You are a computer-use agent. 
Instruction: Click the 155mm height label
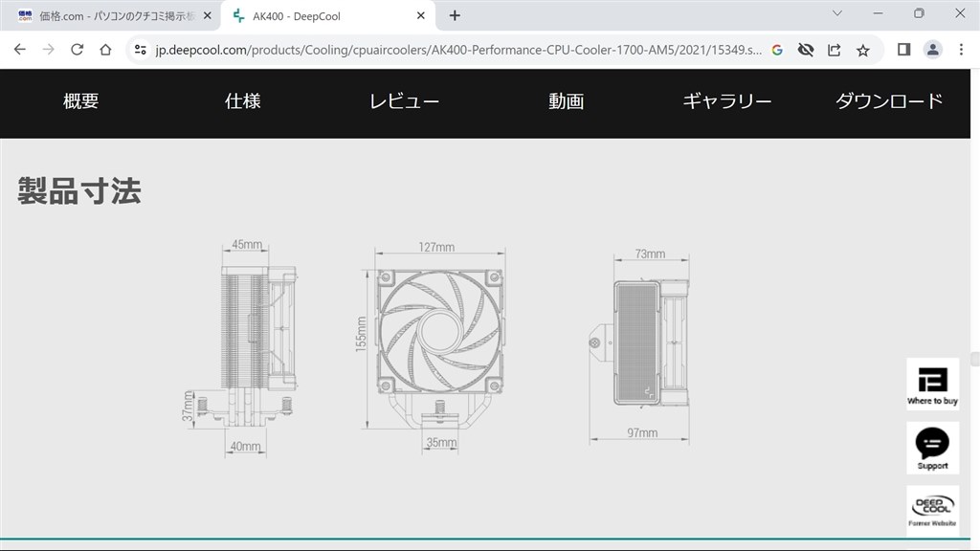(x=361, y=334)
